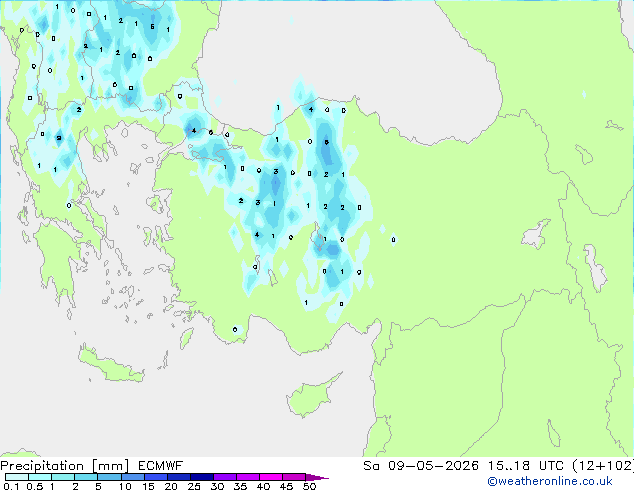This screenshot has height=490, width=634.
Task: Click the over-50 mm legend arrow tip
Action: click(x=317, y=477)
